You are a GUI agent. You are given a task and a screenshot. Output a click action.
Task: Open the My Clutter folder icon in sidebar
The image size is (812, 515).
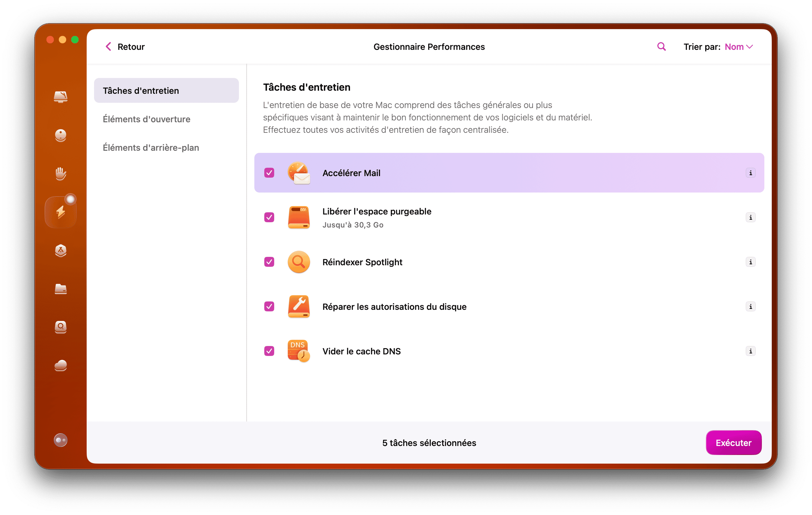tap(61, 289)
